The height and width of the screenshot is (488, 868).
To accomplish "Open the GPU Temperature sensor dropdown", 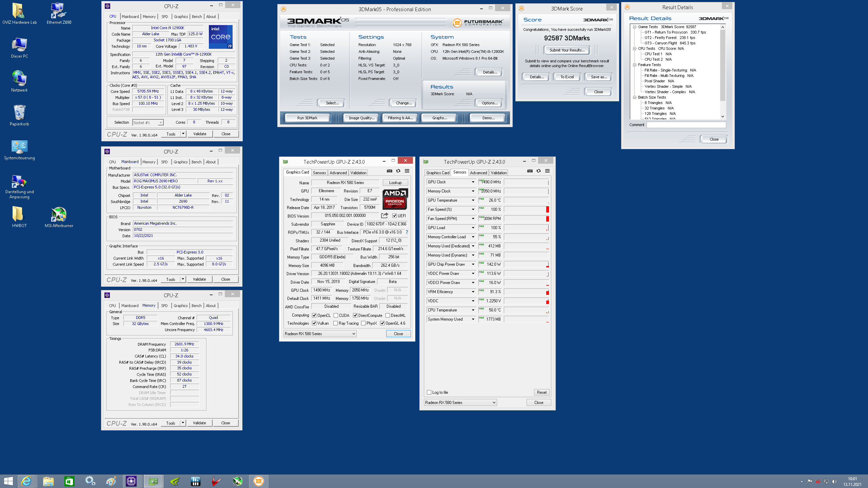I will coord(473,200).
